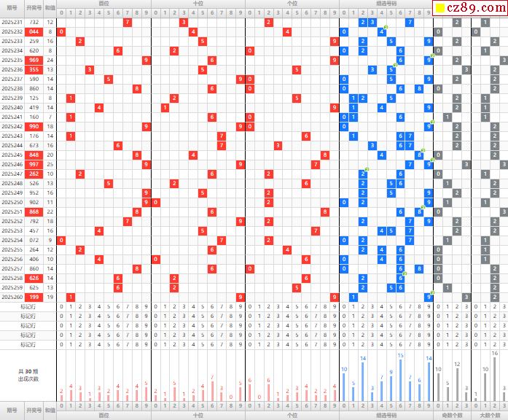Click blue 4 in 组选号码 column, row 2025245

pyautogui.click(x=382, y=155)
